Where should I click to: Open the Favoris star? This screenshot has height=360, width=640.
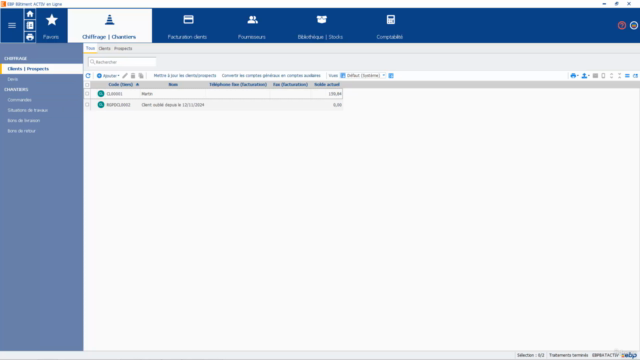(51, 20)
